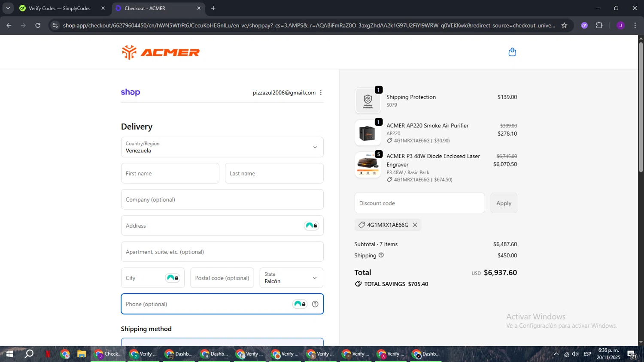Expand the State dropdown showing Falcón
Viewport: 644px width, 362px height.
[291, 278]
